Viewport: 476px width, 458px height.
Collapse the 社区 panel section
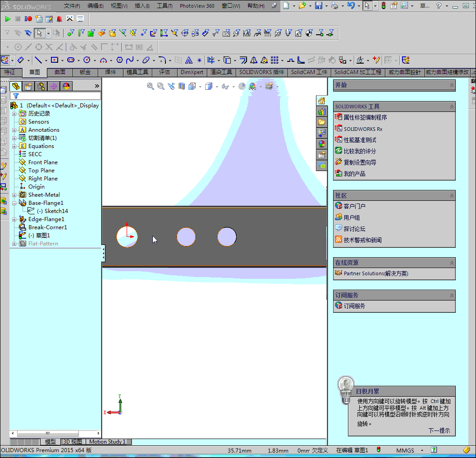click(x=452, y=196)
